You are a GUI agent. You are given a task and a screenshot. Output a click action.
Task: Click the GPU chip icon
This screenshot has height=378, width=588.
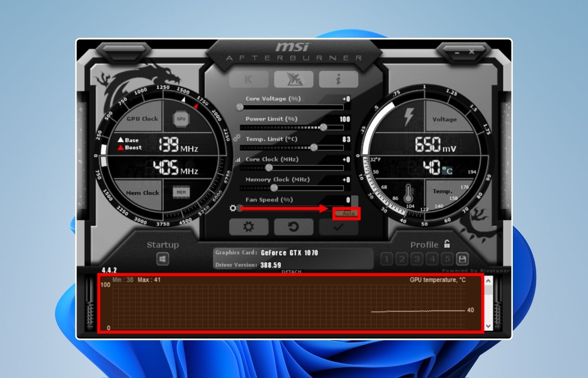181,119
